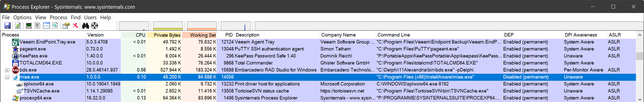Click the procexp64.exe process icon
644x102 pixels.
[16, 98]
